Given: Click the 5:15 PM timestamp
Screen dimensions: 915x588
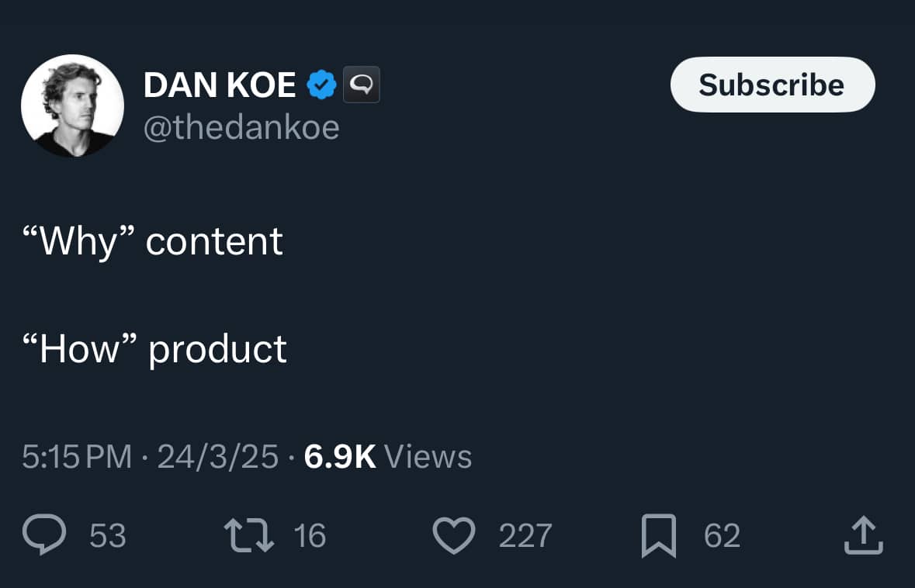Looking at the screenshot, I should pos(77,456).
